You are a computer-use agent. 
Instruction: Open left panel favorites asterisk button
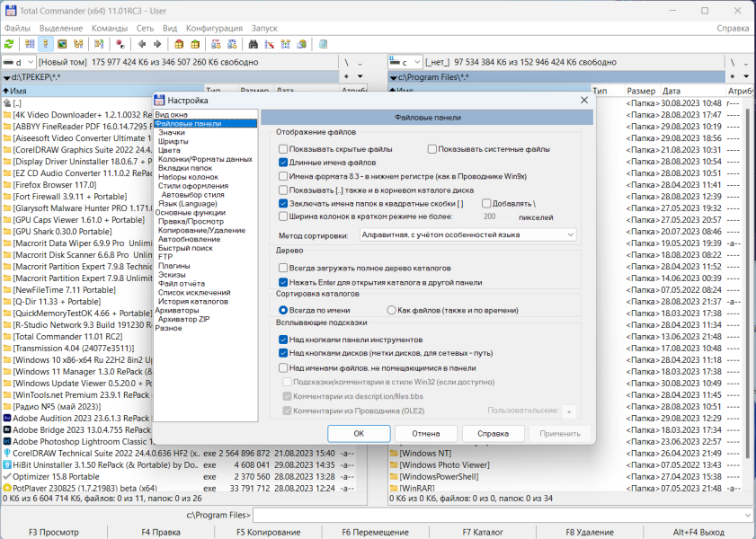tap(347, 76)
